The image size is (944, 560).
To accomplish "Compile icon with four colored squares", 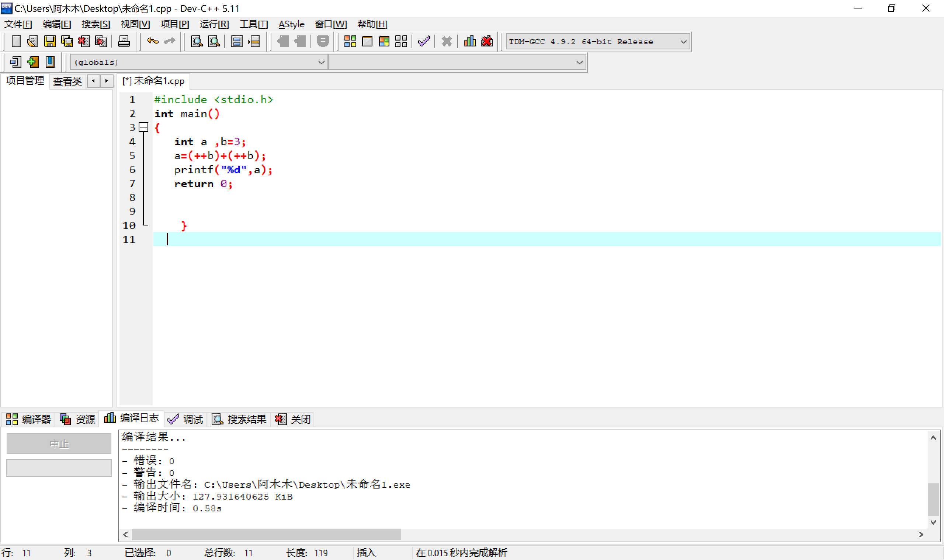I will pos(350,41).
